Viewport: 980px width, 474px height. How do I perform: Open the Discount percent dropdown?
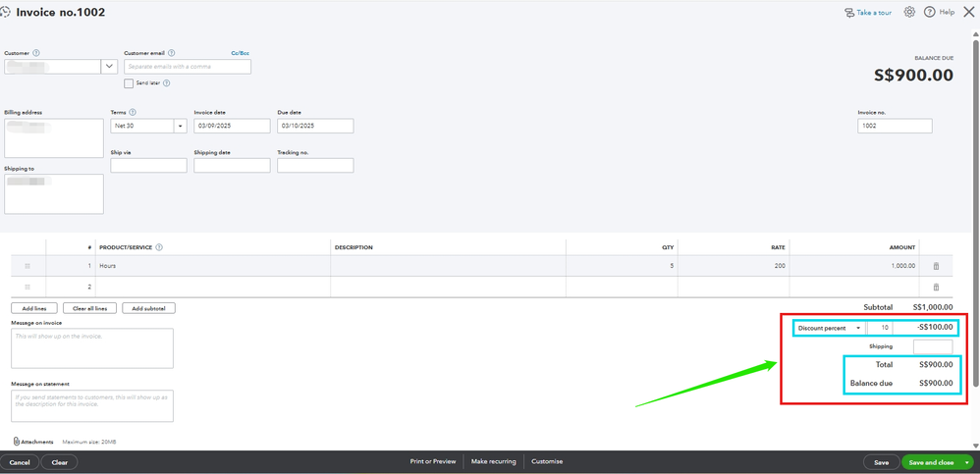pyautogui.click(x=859, y=328)
